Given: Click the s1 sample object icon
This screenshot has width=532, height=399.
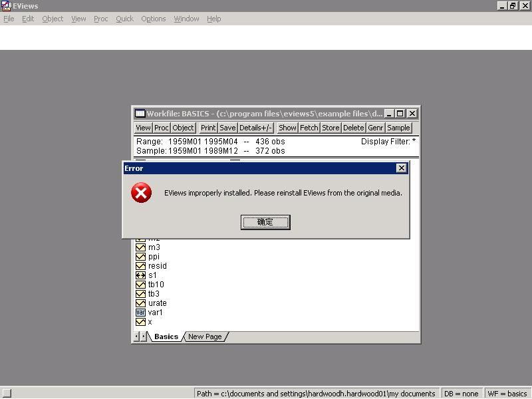Looking at the screenshot, I should tap(140, 275).
